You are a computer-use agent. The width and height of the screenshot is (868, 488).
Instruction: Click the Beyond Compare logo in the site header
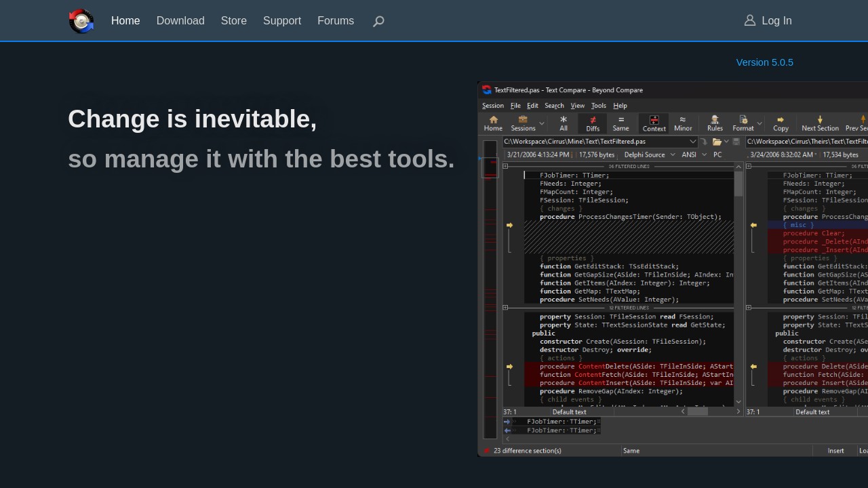point(81,21)
